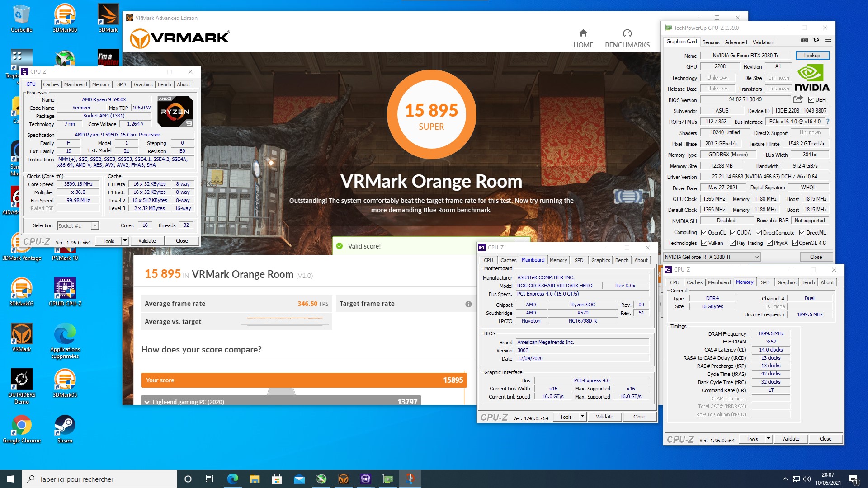Click the Bus Interface question mark in GPU-Z
The width and height of the screenshot is (868, 488).
(x=828, y=122)
